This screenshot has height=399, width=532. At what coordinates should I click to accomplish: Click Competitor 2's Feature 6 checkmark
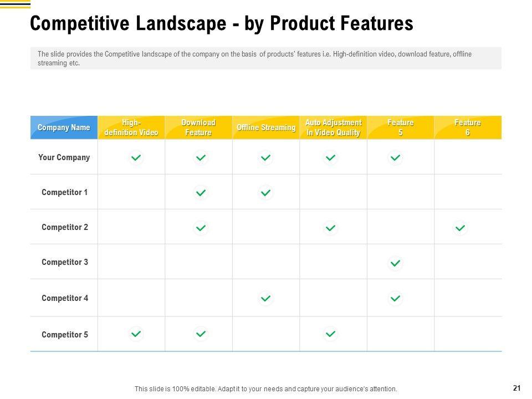coord(459,228)
